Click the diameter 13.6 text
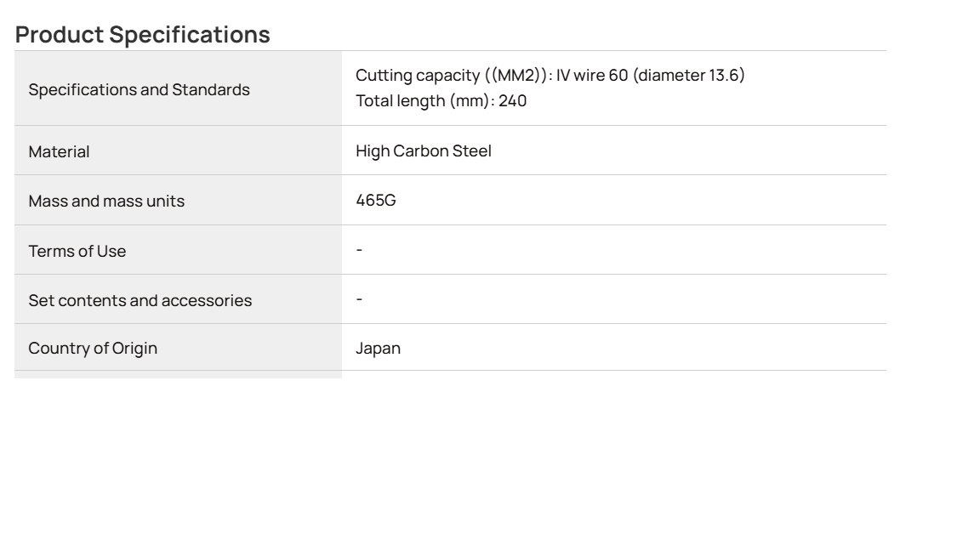This screenshot has height=551, width=980. coord(689,75)
